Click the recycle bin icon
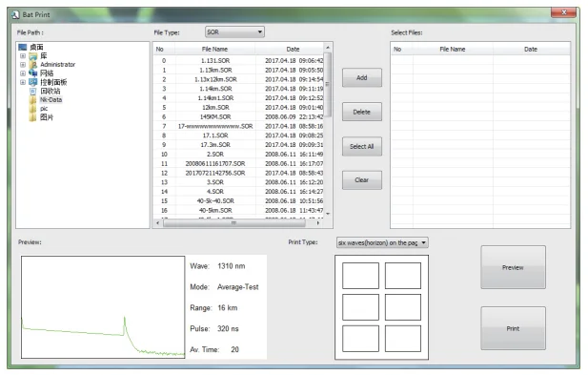 coord(33,91)
